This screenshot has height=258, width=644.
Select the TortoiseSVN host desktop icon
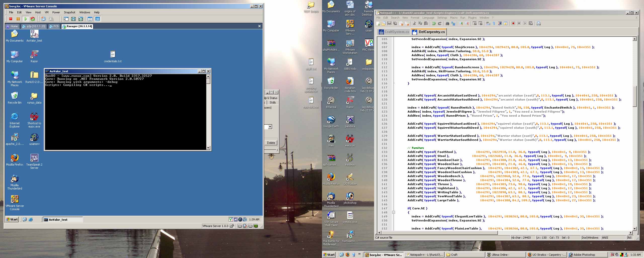click(x=350, y=237)
